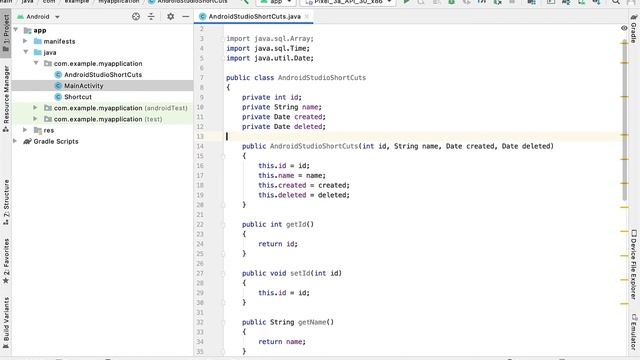640x360 pixels.
Task: Fold the getName method at line 32
Action: tap(224, 322)
